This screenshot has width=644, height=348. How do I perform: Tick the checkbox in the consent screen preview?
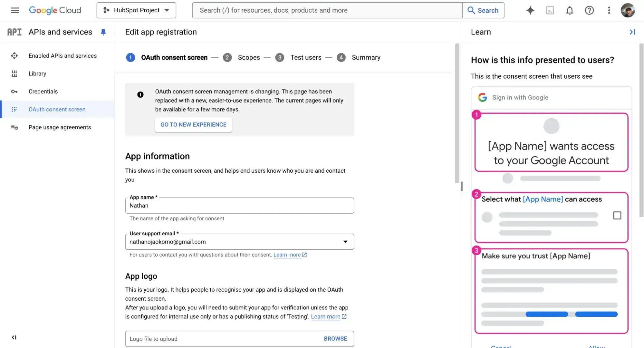click(617, 216)
